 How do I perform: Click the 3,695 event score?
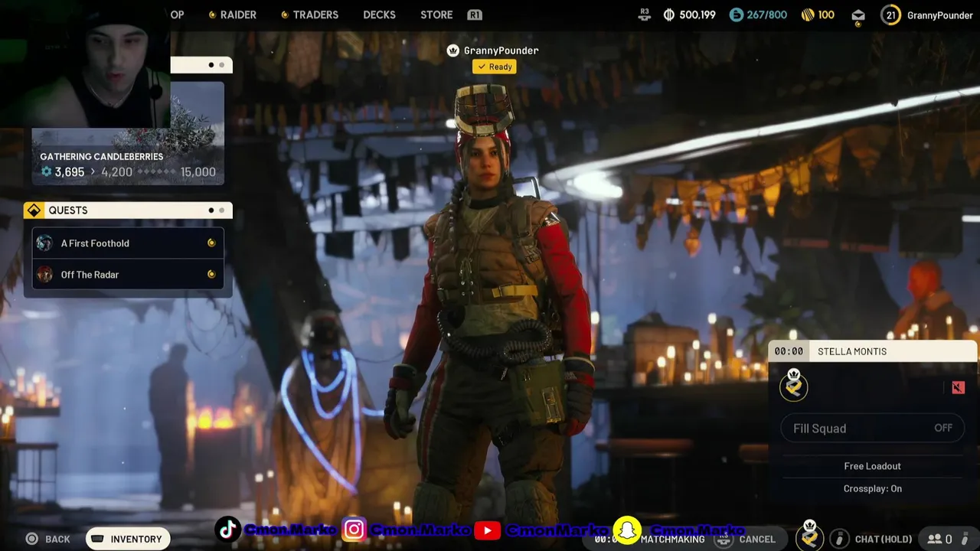pyautogui.click(x=69, y=172)
